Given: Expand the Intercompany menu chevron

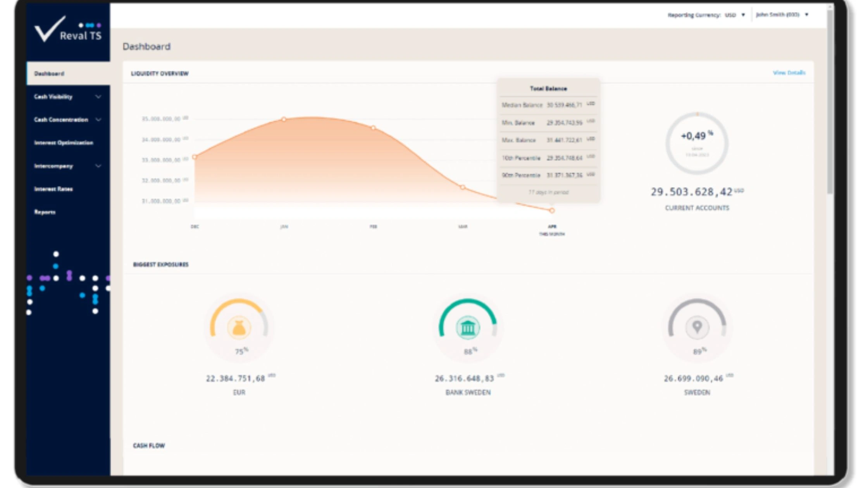Looking at the screenshot, I should [98, 166].
